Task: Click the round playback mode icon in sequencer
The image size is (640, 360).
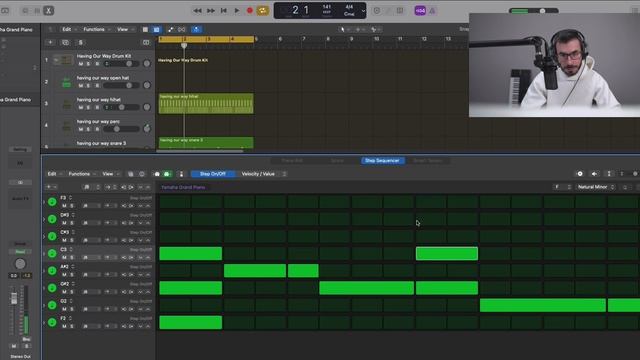Action: coord(580,174)
